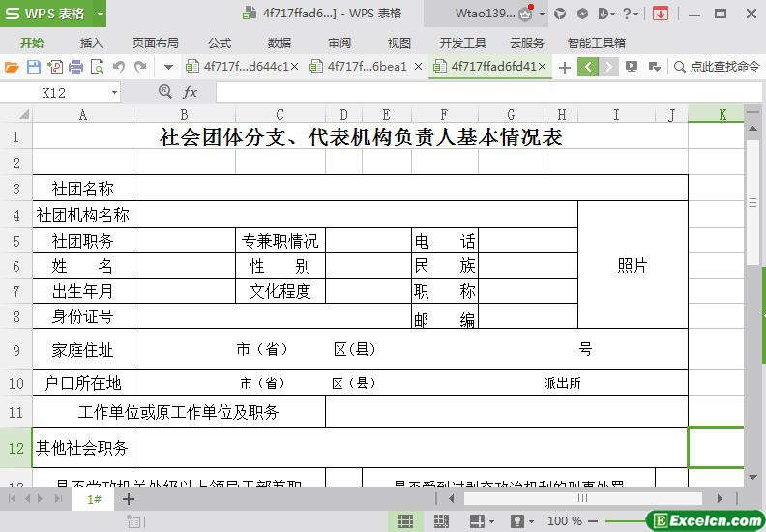Viewport: 766px width, 532px height.
Task: Open the tab list dropdown icon
Action: coord(654,67)
